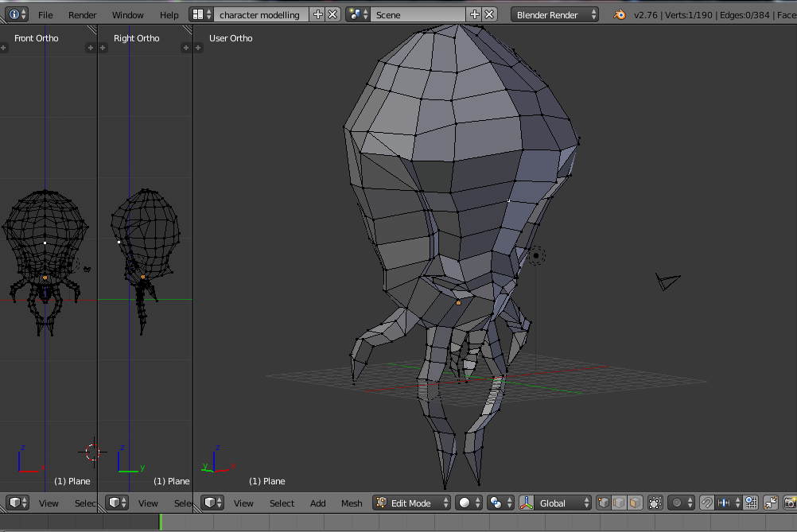
Task: Click the character modelling layout name field
Action: click(x=260, y=15)
